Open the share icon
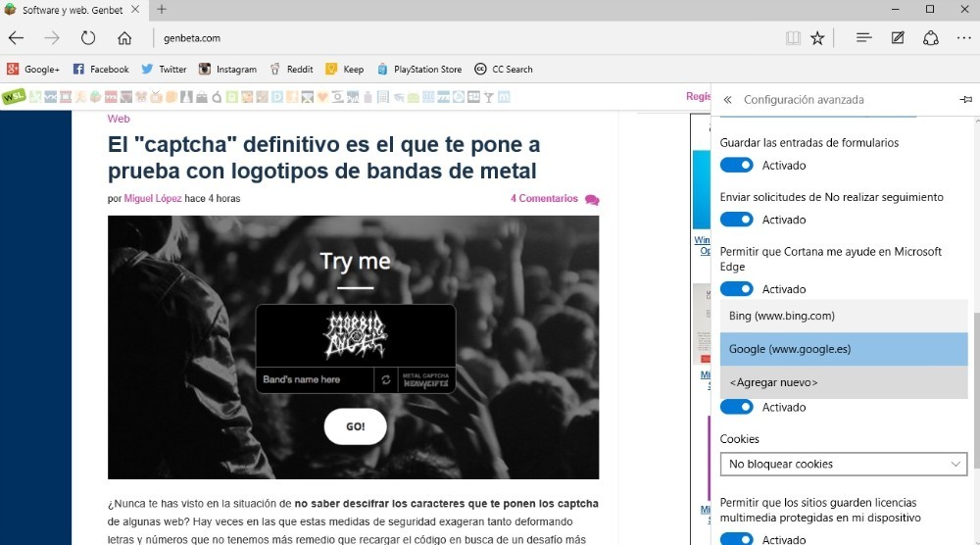 931,38
